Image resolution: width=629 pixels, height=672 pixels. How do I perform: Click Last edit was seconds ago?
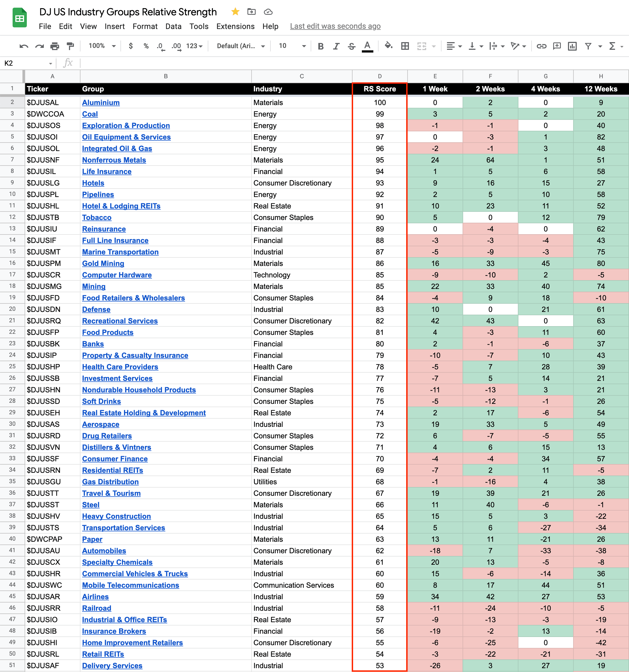click(x=335, y=26)
